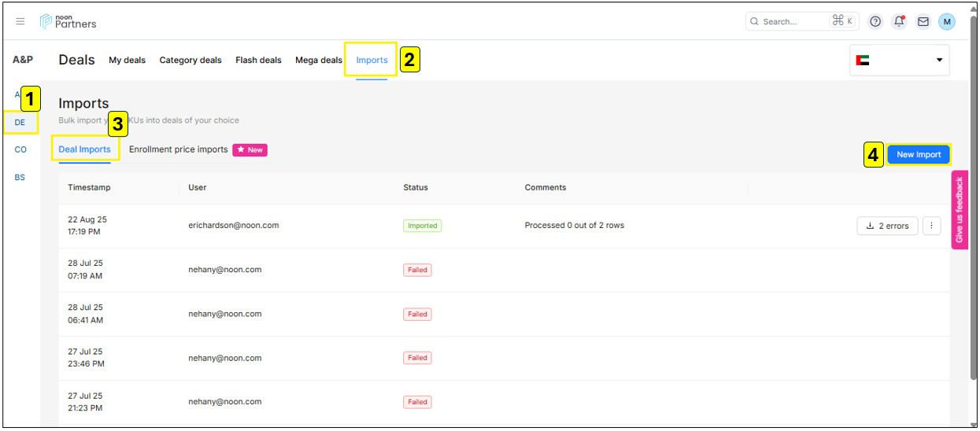Screen dimensions: 980x431
Task: Open the user avatar M menu
Action: tap(946, 21)
